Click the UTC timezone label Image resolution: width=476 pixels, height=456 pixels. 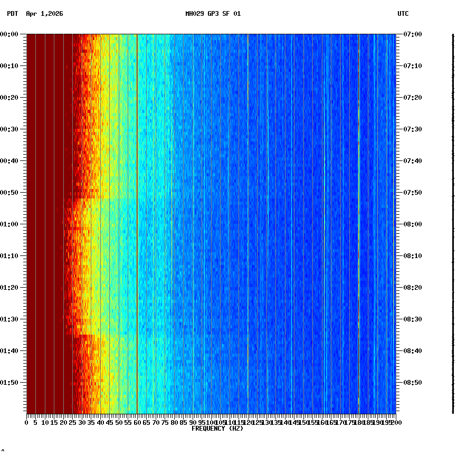[403, 15]
